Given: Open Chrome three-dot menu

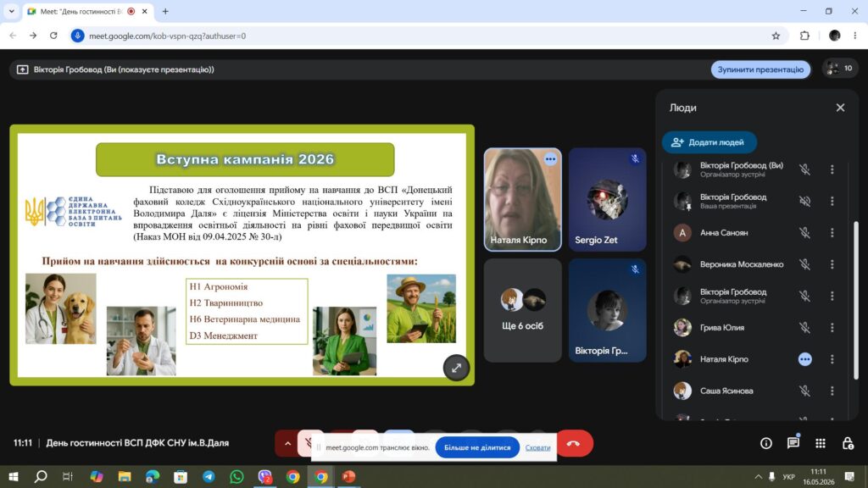Looking at the screenshot, I should click(855, 36).
